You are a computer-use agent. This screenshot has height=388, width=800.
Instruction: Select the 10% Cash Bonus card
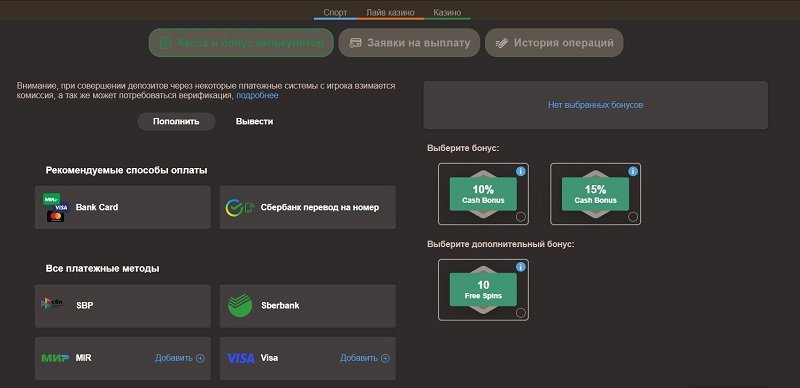click(x=483, y=194)
